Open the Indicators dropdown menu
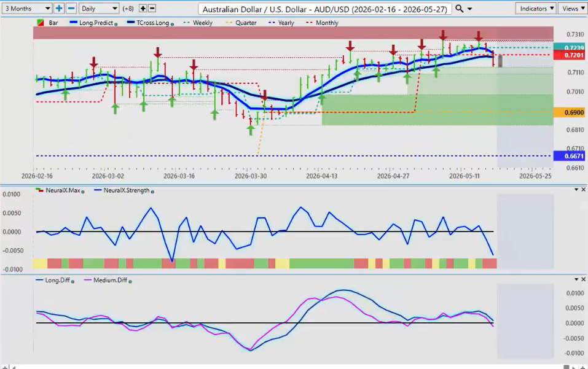This screenshot has height=369, width=588. click(x=536, y=8)
